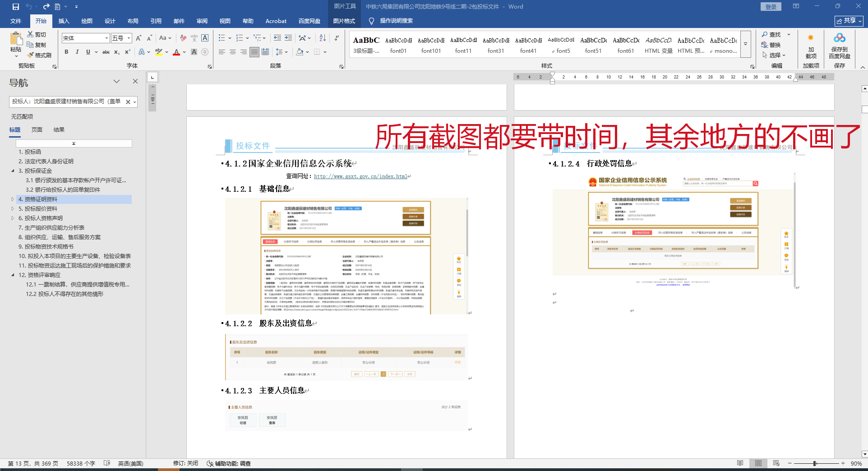Toggle bold formatting
The height and width of the screenshot is (471, 868).
coord(66,52)
